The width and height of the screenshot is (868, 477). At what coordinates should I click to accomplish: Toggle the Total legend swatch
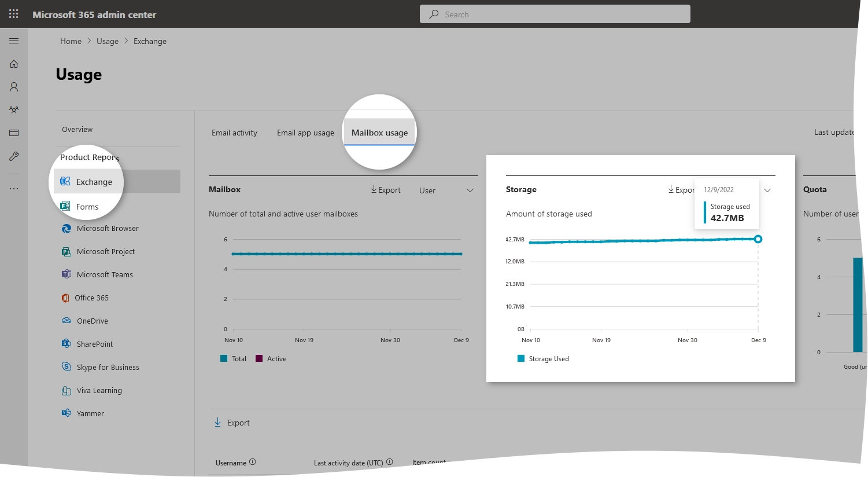224,358
